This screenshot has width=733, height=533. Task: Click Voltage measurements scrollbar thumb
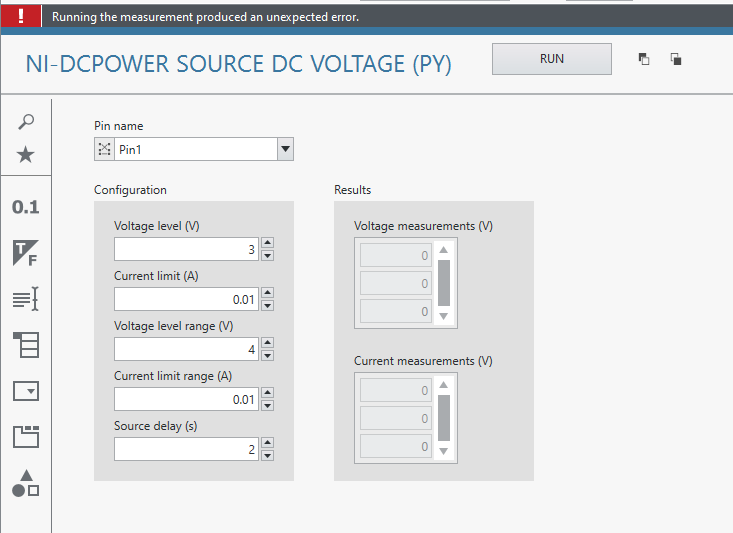[444, 283]
